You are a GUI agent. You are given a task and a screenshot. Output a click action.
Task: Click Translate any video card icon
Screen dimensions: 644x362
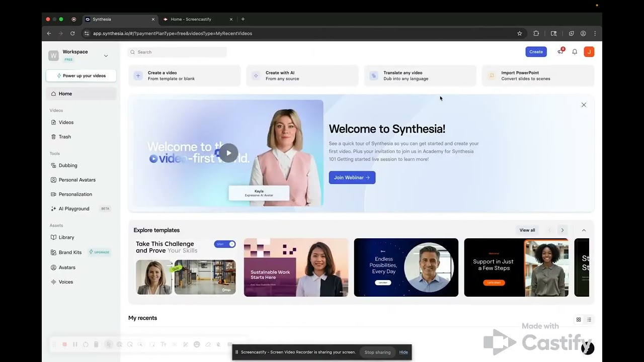tap(374, 76)
